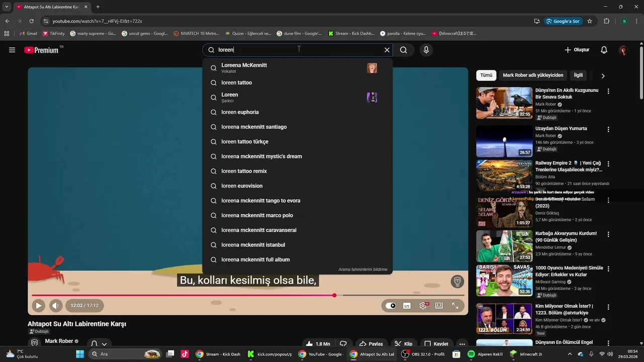Select suggestion loreen eurovision
The width and height of the screenshot is (644, 362).
click(x=297, y=186)
